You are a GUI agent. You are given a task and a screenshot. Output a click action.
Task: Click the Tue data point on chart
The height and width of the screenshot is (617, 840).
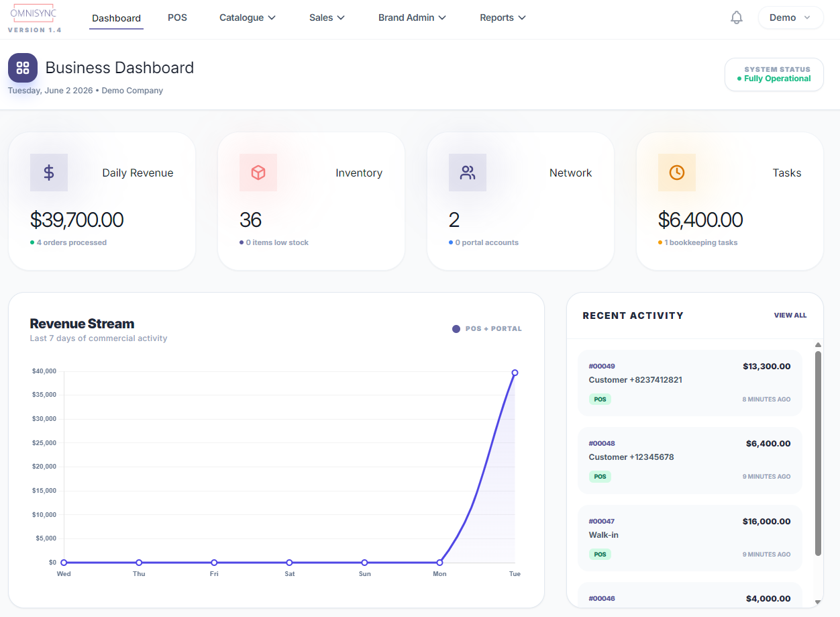coord(515,373)
